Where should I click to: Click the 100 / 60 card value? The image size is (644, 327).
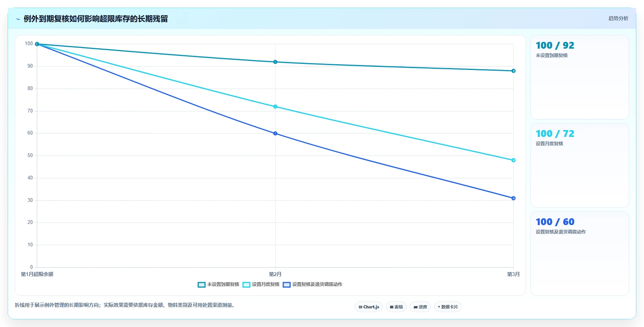point(555,222)
